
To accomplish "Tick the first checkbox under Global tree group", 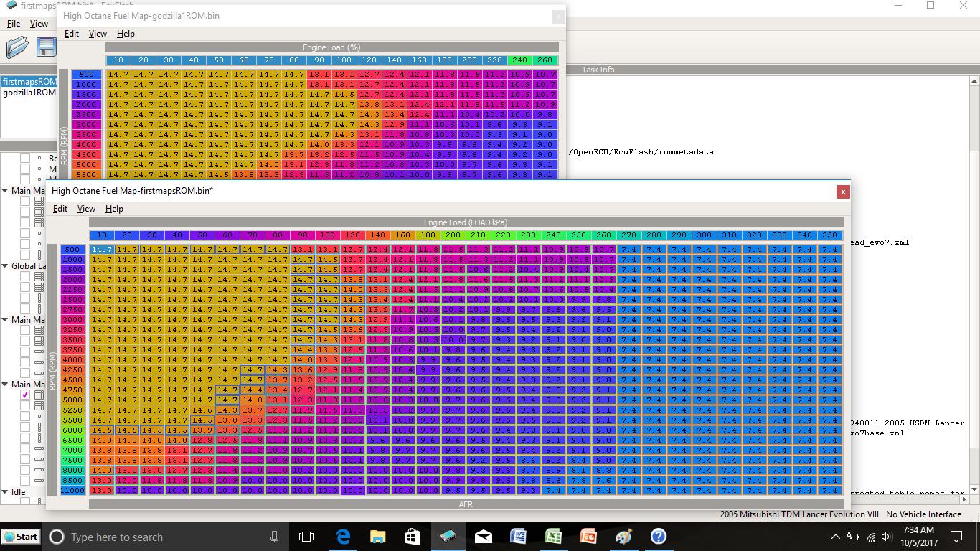I will point(25,276).
